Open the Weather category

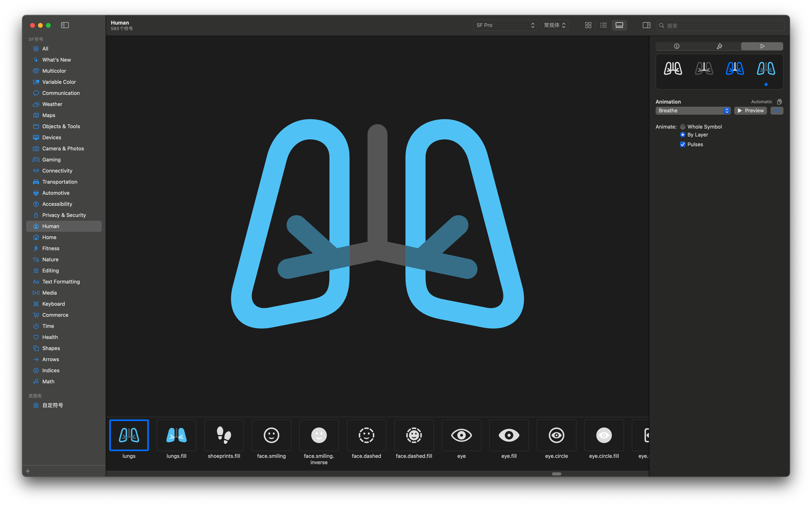(x=64, y=104)
